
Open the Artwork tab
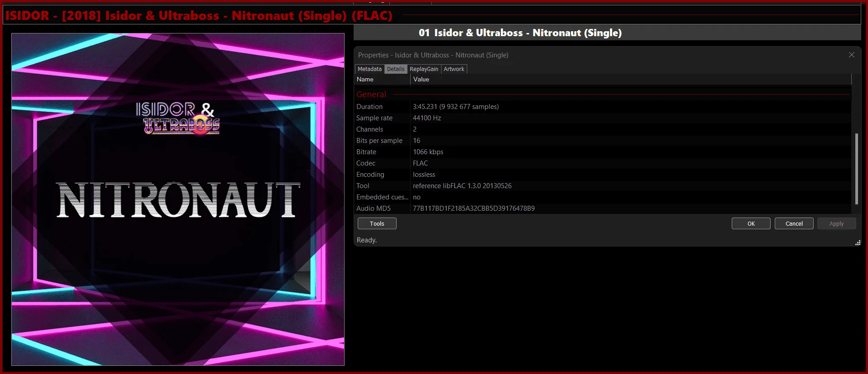coord(454,69)
